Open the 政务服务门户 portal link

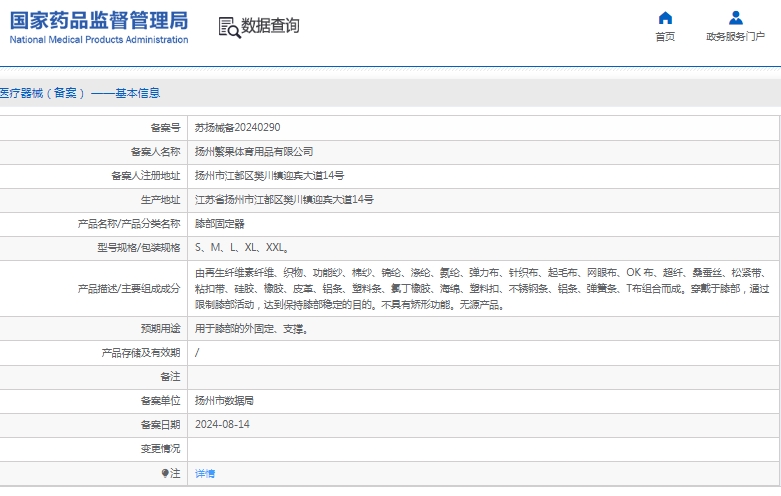[x=736, y=36]
